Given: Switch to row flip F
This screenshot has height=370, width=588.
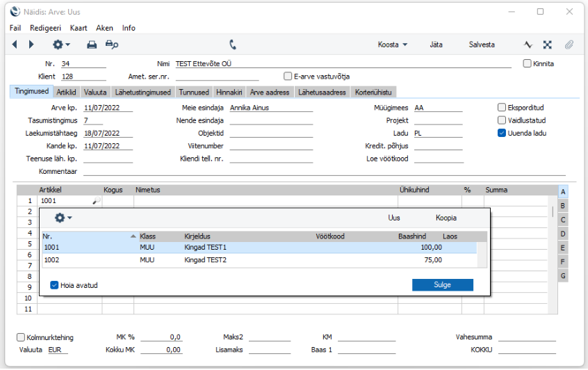Looking at the screenshot, I should [x=563, y=262].
